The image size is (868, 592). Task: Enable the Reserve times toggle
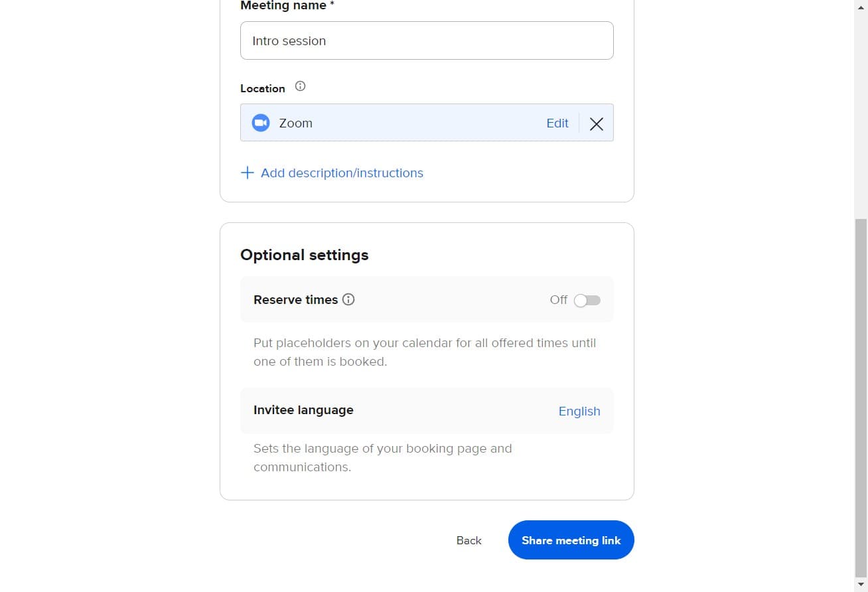[x=587, y=300]
